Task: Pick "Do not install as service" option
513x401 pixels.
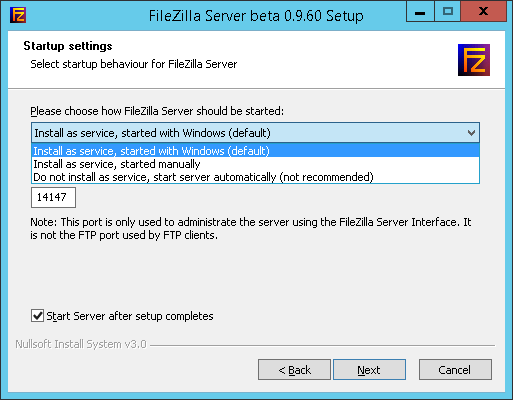Action: 255,177
